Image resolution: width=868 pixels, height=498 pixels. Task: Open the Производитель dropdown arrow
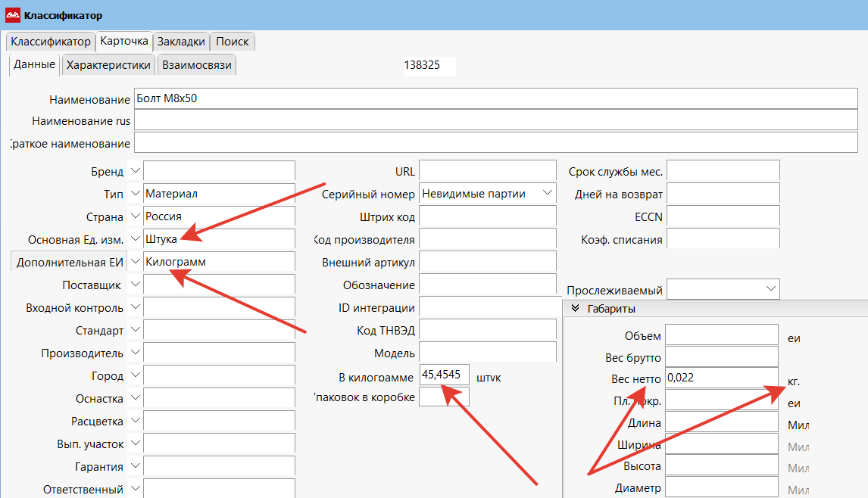pyautogui.click(x=135, y=353)
